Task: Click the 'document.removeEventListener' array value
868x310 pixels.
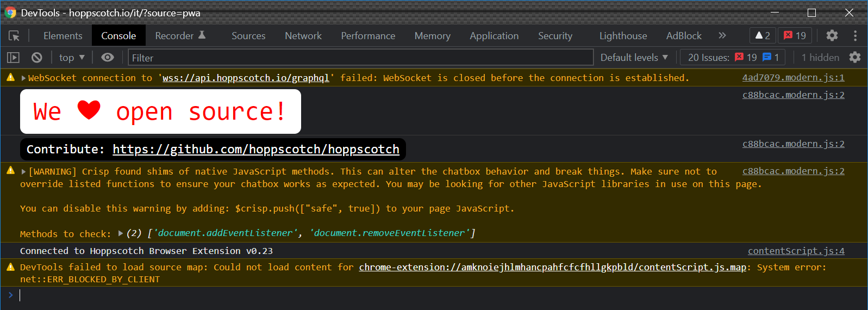Action: click(390, 233)
